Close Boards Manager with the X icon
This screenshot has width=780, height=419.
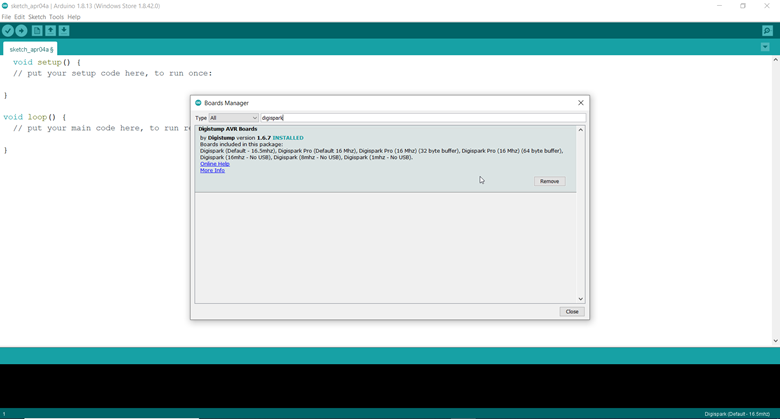[x=581, y=103]
